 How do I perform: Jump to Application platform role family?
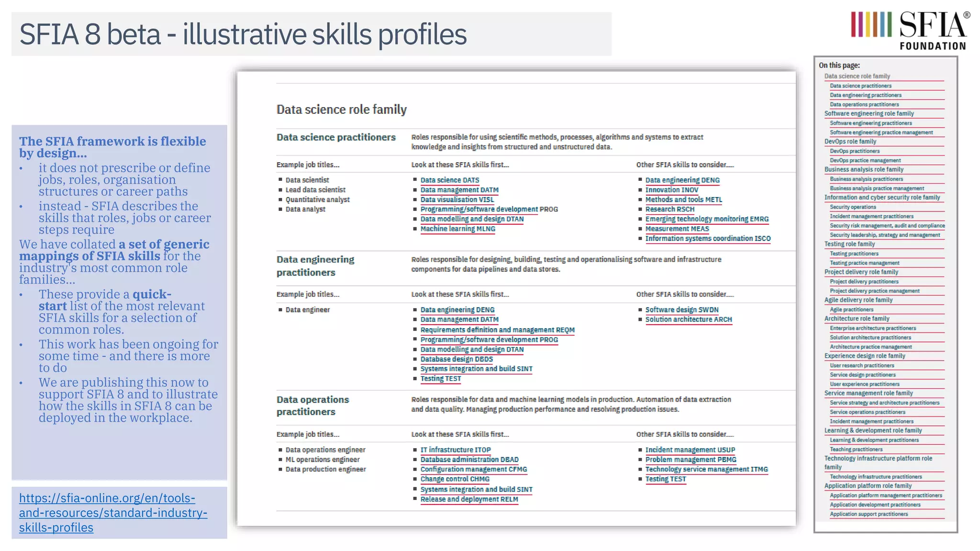click(868, 486)
